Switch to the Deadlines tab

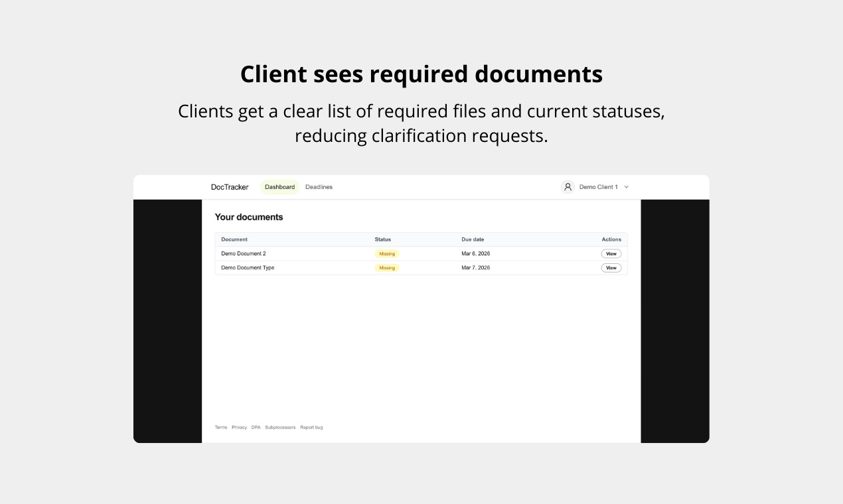coord(319,187)
